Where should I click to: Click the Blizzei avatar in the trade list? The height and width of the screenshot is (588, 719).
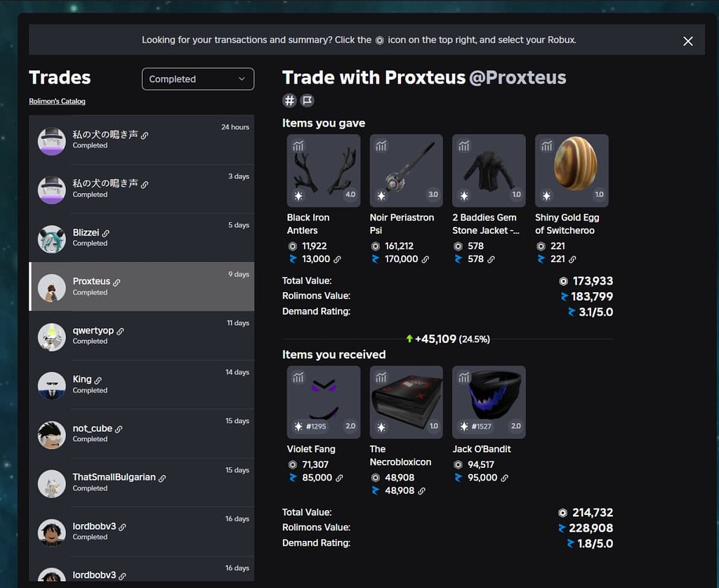pyautogui.click(x=51, y=239)
